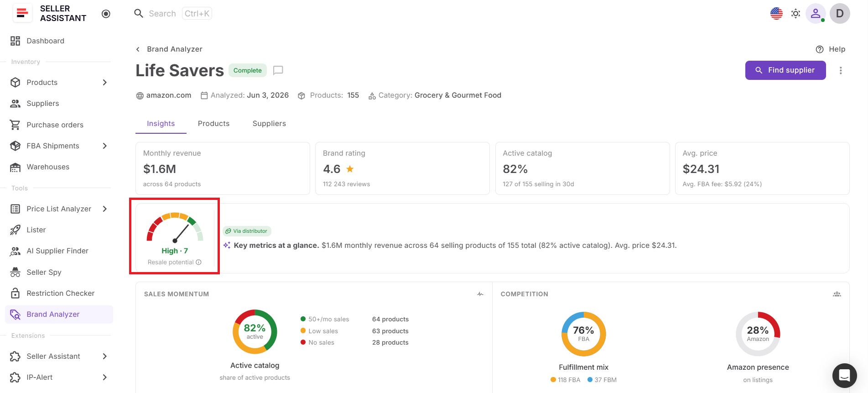
Task: Toggle the light/dark theme icon
Action: coord(795,14)
